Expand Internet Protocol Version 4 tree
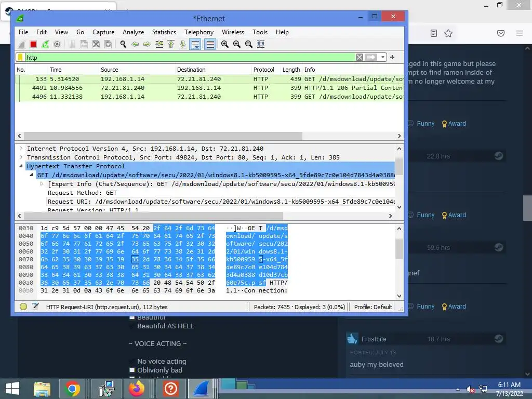Viewport: 532px width, 399px height. [21, 149]
